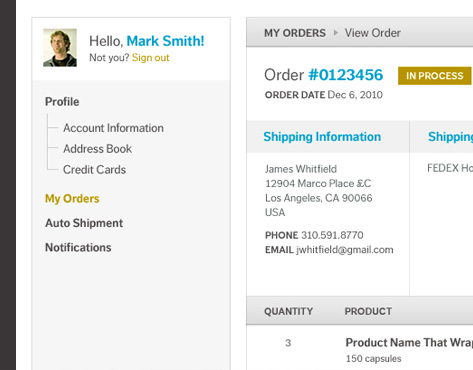Image resolution: width=473 pixels, height=370 pixels.
Task: Select Profile in the sidebar
Action: point(62,102)
